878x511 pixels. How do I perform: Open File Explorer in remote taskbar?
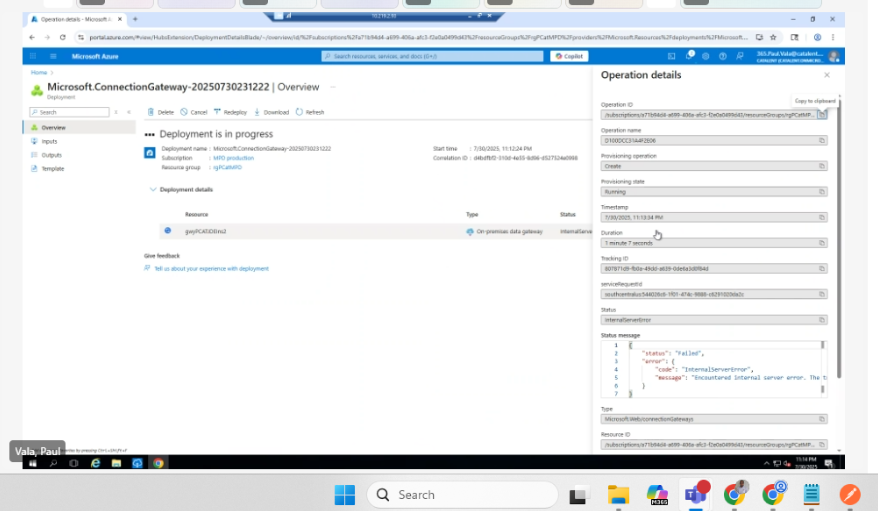point(116,463)
